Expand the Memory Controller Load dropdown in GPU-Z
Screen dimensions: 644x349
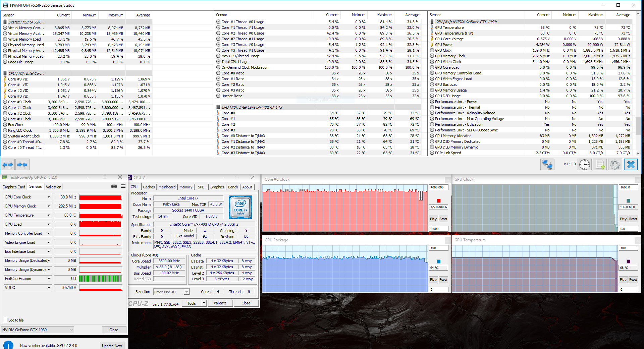49,233
